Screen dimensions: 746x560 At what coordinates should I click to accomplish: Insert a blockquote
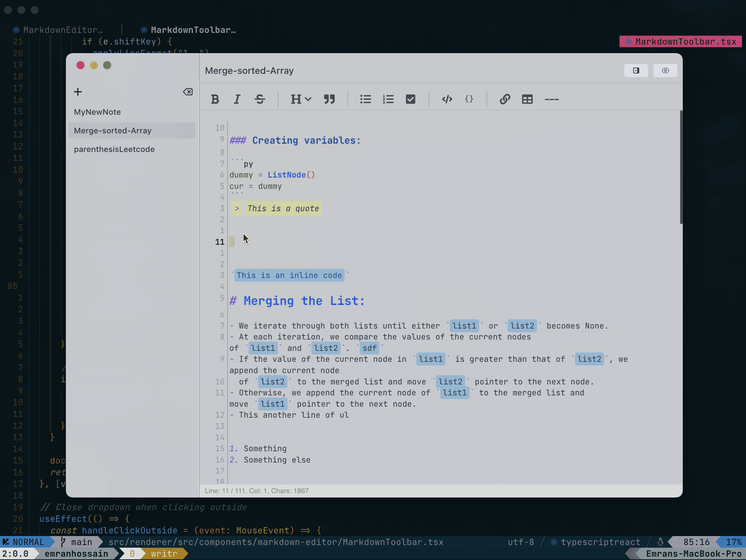[x=329, y=99]
